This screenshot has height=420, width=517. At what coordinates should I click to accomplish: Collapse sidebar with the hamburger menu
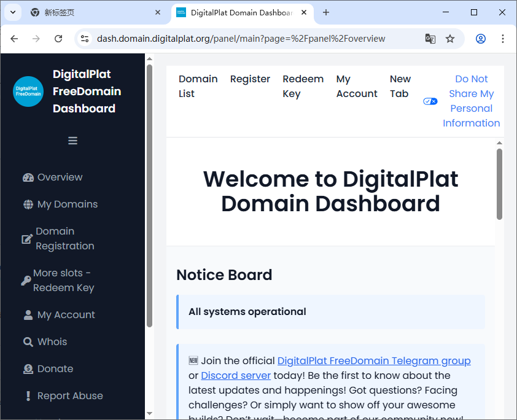tap(72, 141)
